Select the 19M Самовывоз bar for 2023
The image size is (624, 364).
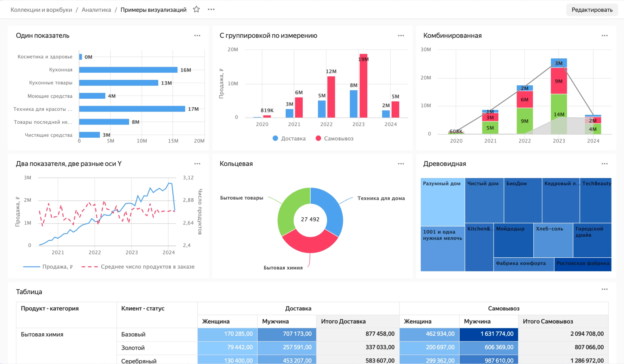[363, 85]
